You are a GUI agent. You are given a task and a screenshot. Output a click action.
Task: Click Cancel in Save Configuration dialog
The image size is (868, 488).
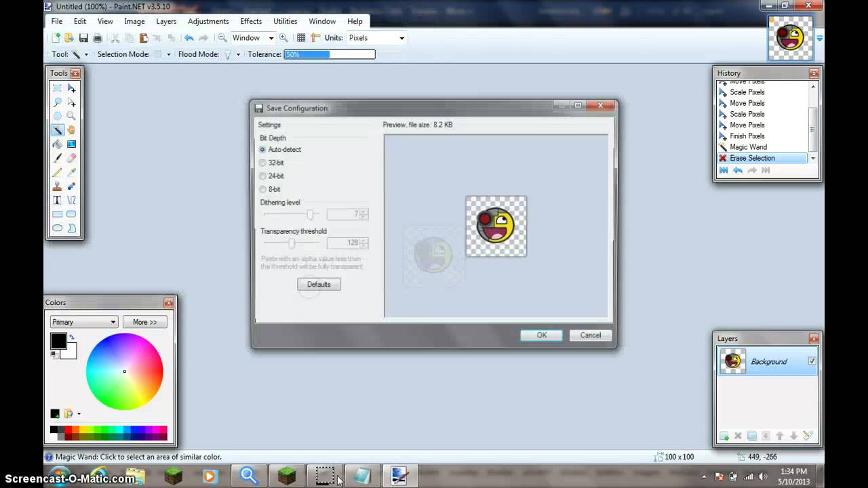pos(591,335)
